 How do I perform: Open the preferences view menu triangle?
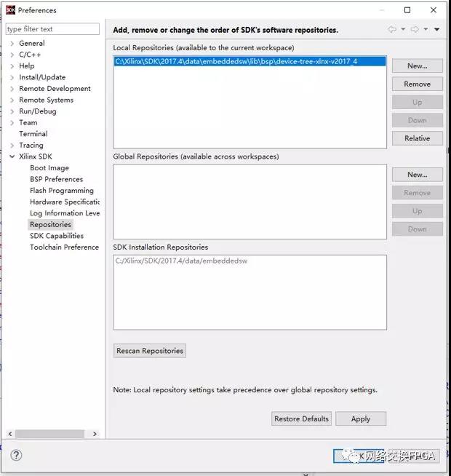[x=436, y=29]
